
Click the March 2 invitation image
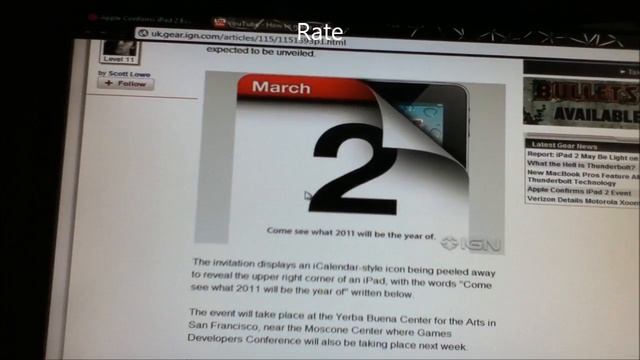350,162
